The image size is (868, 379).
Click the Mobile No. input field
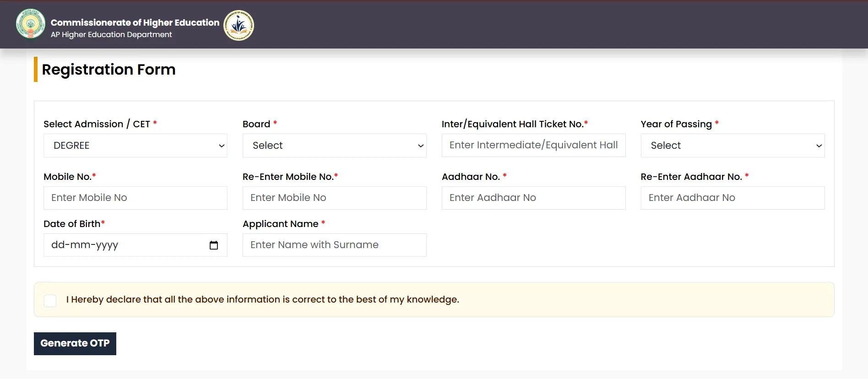pos(136,198)
